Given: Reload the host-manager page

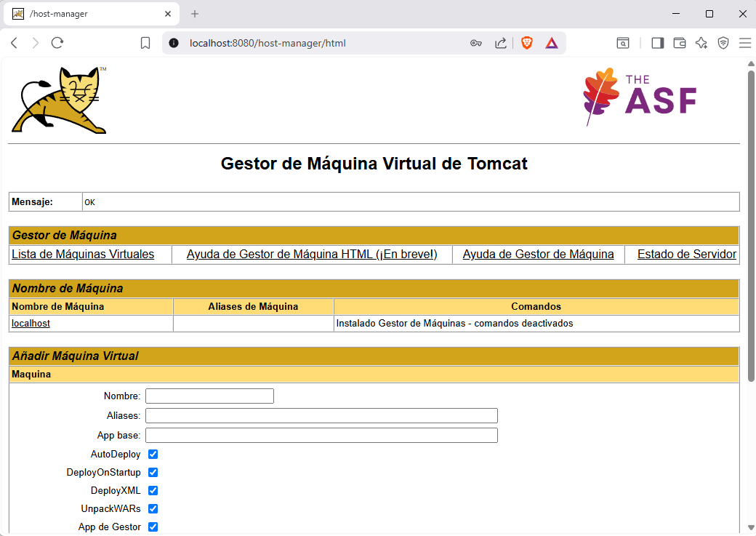Looking at the screenshot, I should [57, 43].
